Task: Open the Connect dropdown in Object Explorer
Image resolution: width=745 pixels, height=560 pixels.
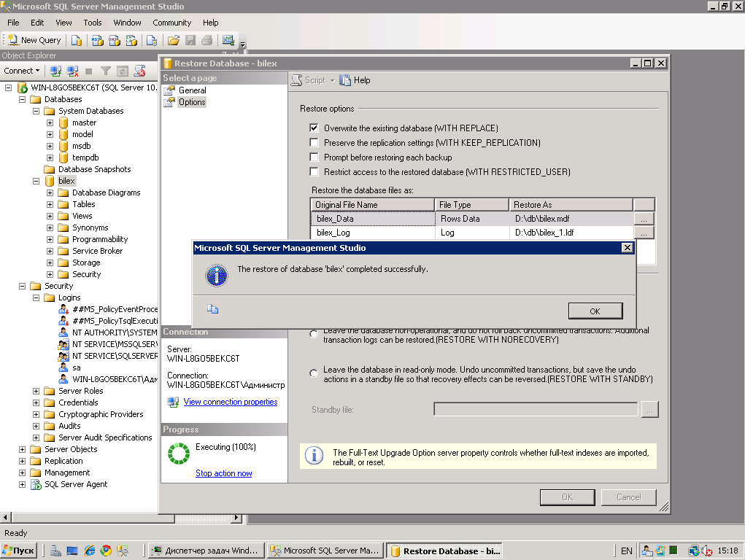Action: (22, 71)
